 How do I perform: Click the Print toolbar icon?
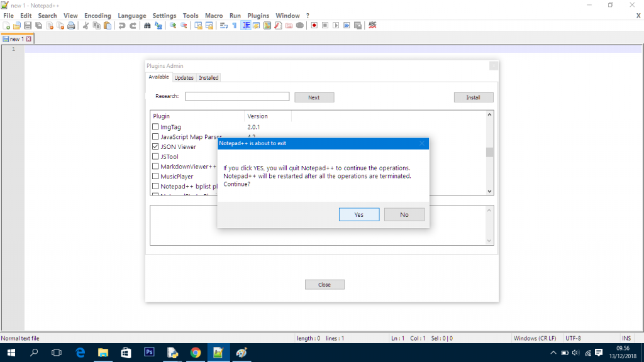[71, 26]
